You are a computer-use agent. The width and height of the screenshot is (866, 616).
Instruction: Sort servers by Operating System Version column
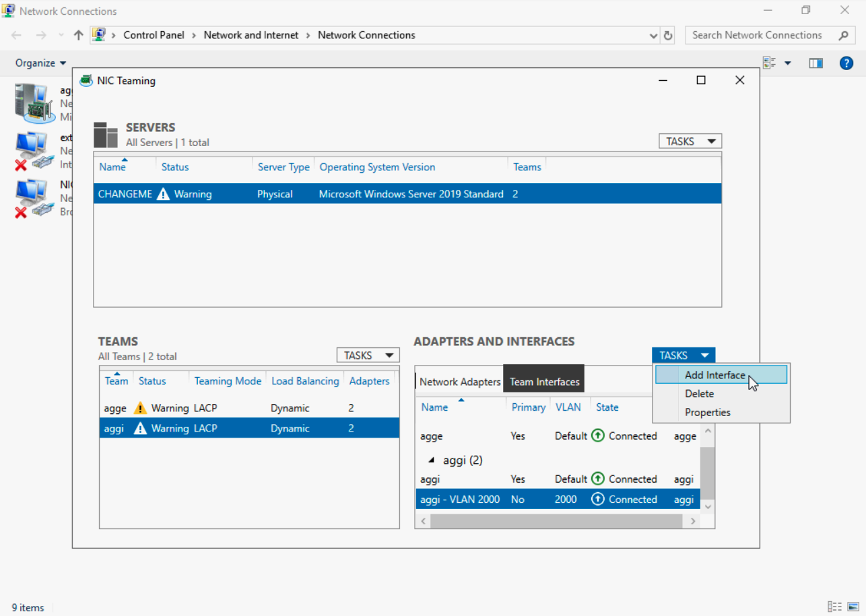click(377, 167)
